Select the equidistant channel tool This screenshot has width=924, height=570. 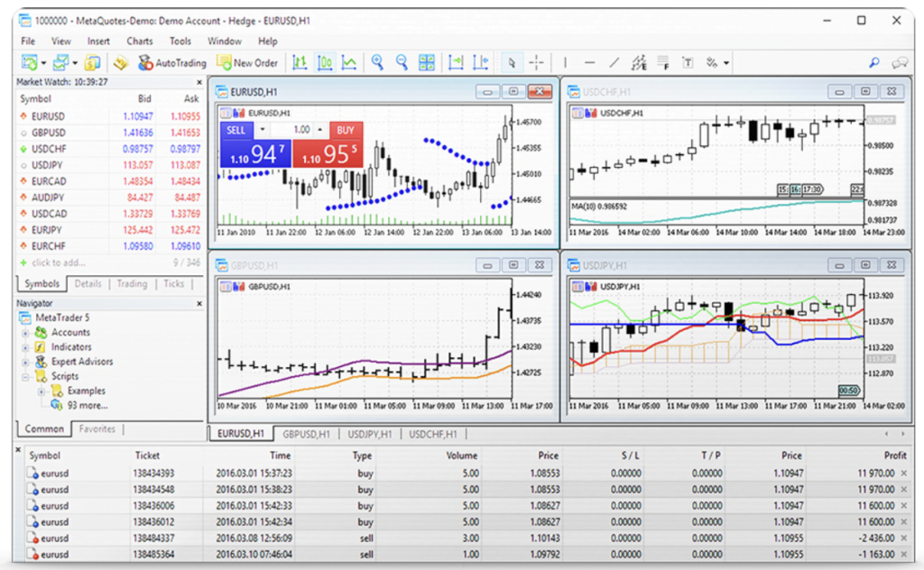(x=639, y=62)
